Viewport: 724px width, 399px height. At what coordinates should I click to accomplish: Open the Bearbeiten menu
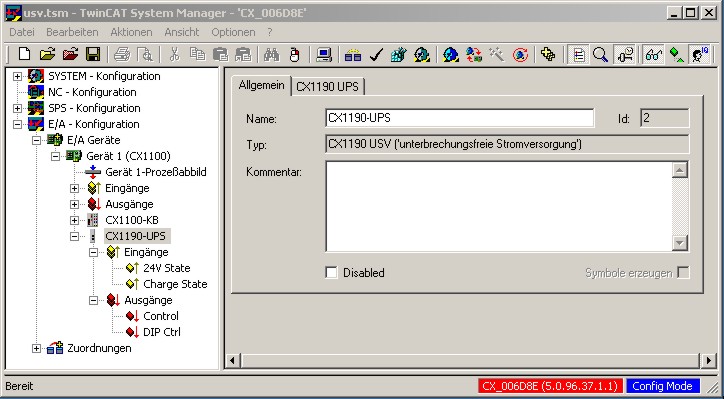coord(72,32)
